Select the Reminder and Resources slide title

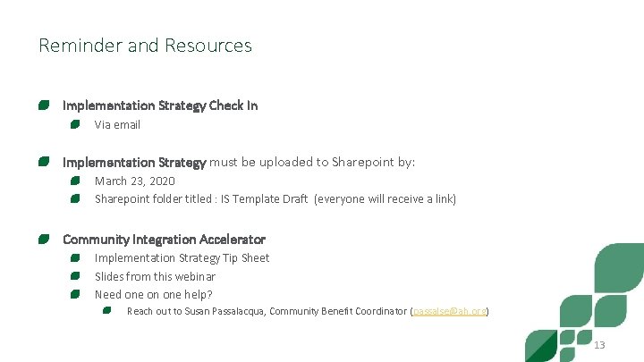145,45
